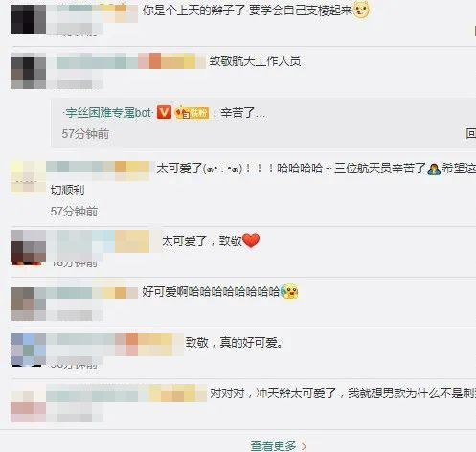Expand more comments via the 查看更多 chevron
The width and height of the screenshot is (476, 452).
[304, 446]
